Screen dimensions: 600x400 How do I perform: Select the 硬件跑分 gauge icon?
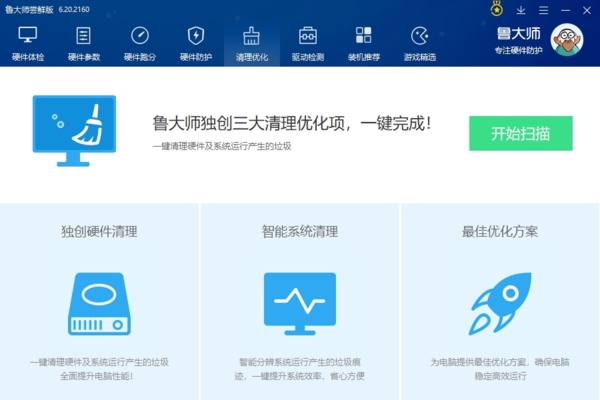pos(140,36)
